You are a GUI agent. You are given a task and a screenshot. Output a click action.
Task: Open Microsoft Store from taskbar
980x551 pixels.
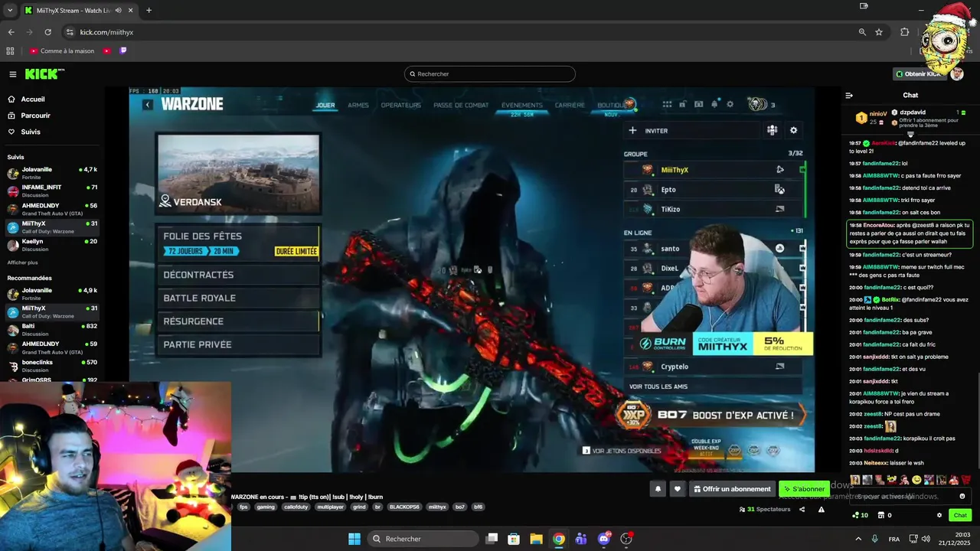[x=514, y=539]
